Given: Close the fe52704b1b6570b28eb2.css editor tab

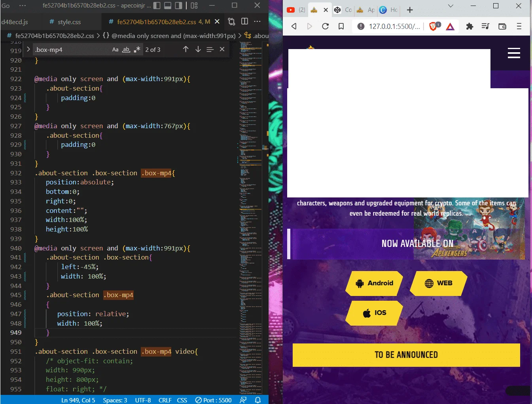Looking at the screenshot, I should 217,22.
